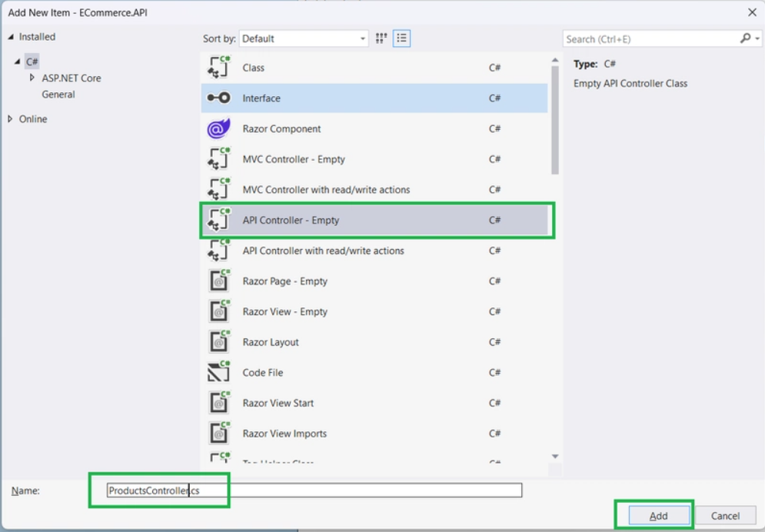Click "Razor View - Empty" text
Image resolution: width=765 pixels, height=532 pixels.
click(x=285, y=311)
